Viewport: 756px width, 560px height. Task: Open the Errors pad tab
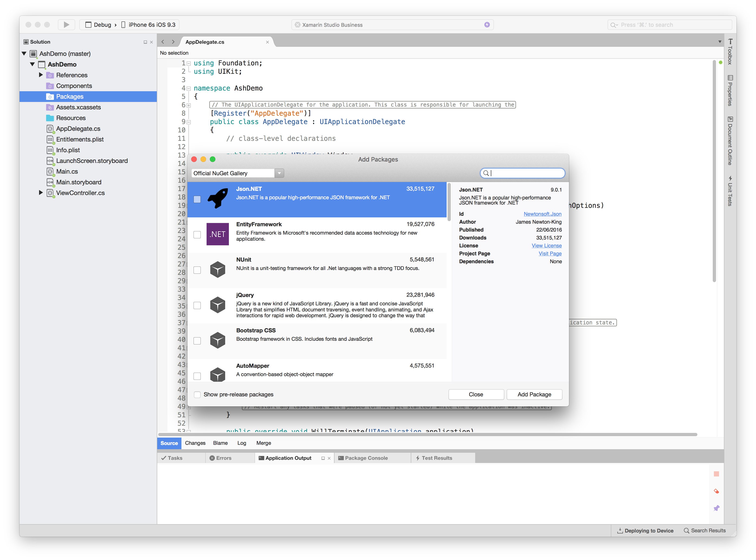tap(230, 458)
